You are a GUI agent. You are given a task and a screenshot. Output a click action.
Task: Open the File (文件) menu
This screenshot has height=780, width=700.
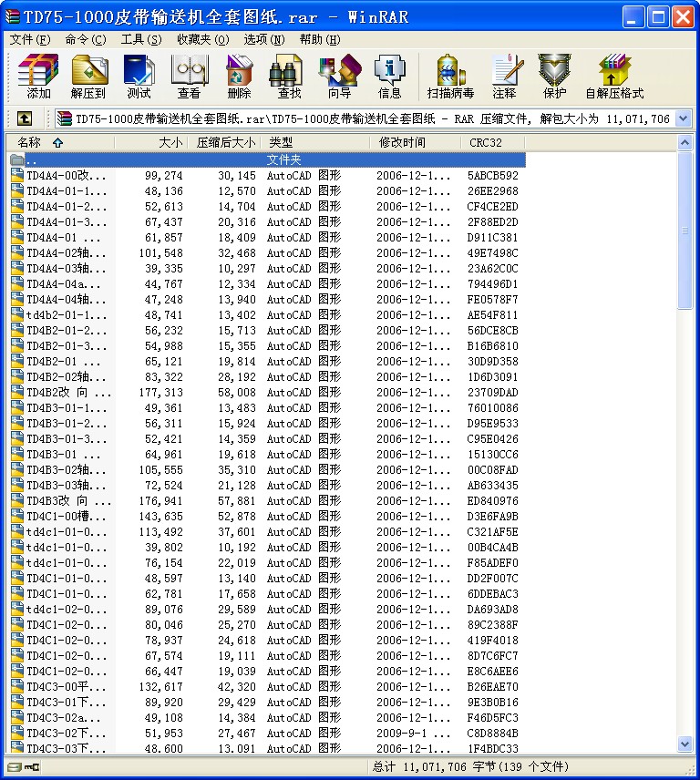pos(30,39)
